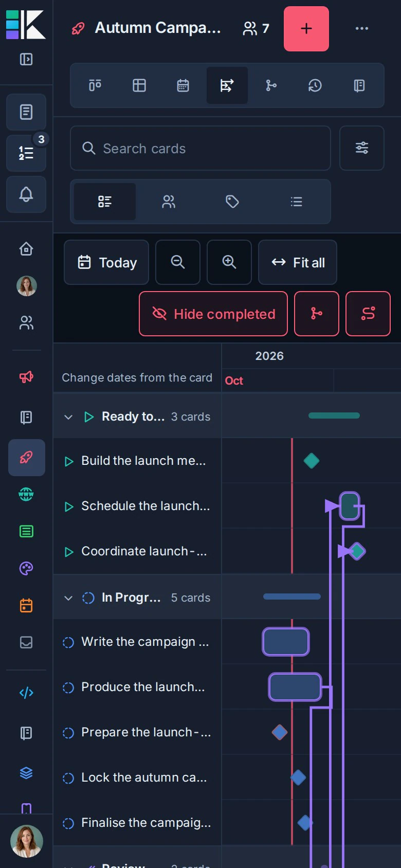Group by assignee people toggle

point(169,202)
